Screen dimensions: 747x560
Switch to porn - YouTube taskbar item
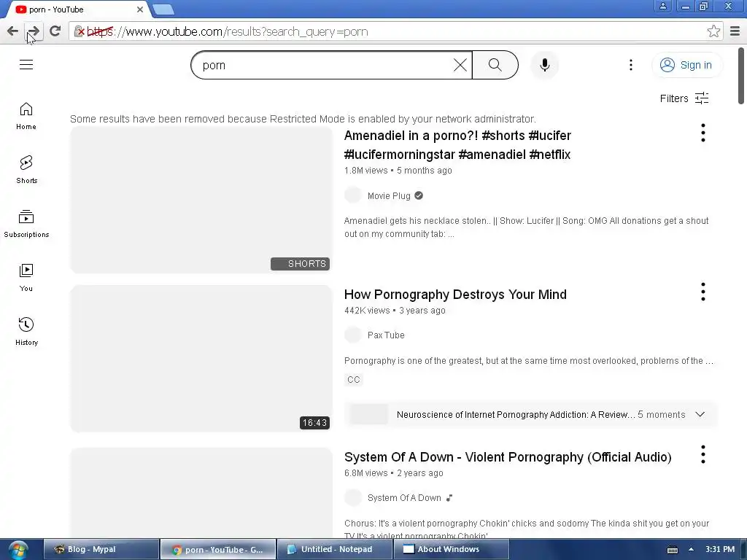click(218, 550)
